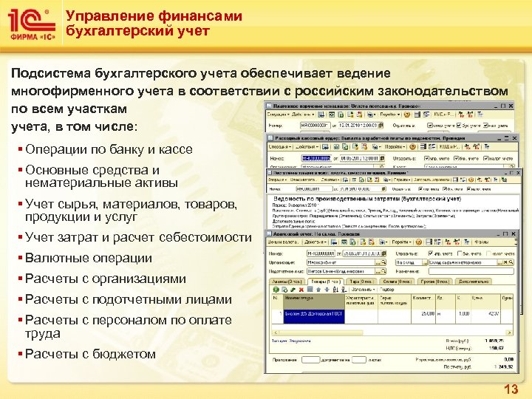Open Заполнить dropdown in Товары toolbar

click(363, 290)
